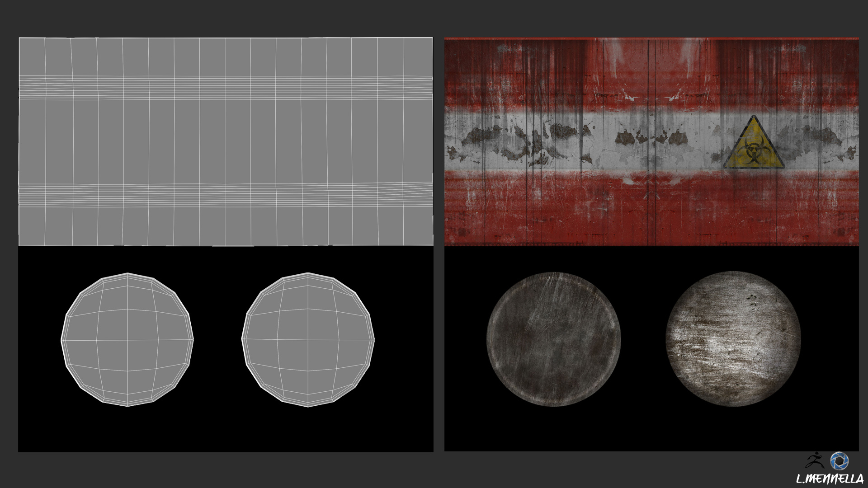Click the blue Keyshot aperture icon

[839, 461]
